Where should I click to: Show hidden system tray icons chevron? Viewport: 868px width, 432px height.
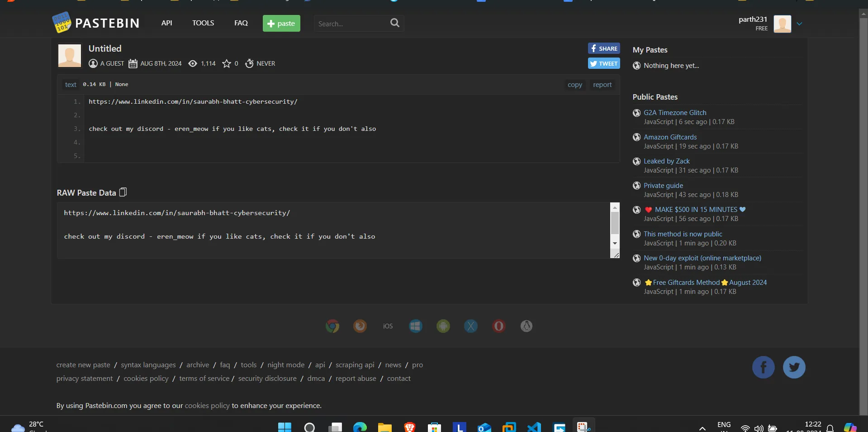point(702,428)
